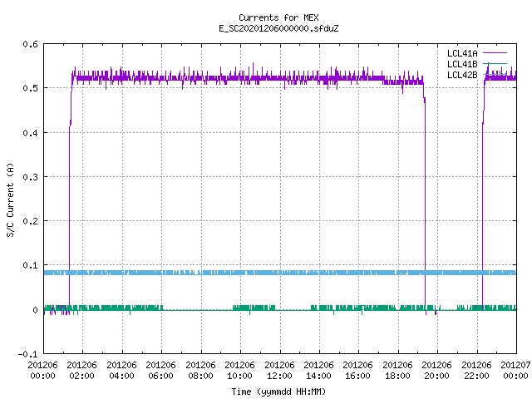Click the 'S/C Current (A)' y-axis label
532x399 pixels.
(10, 200)
